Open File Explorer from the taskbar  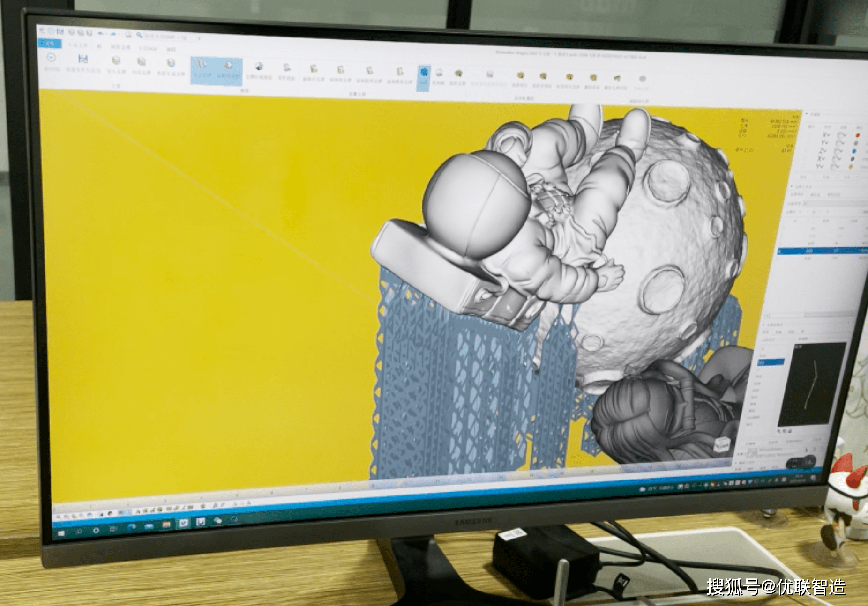point(166,525)
